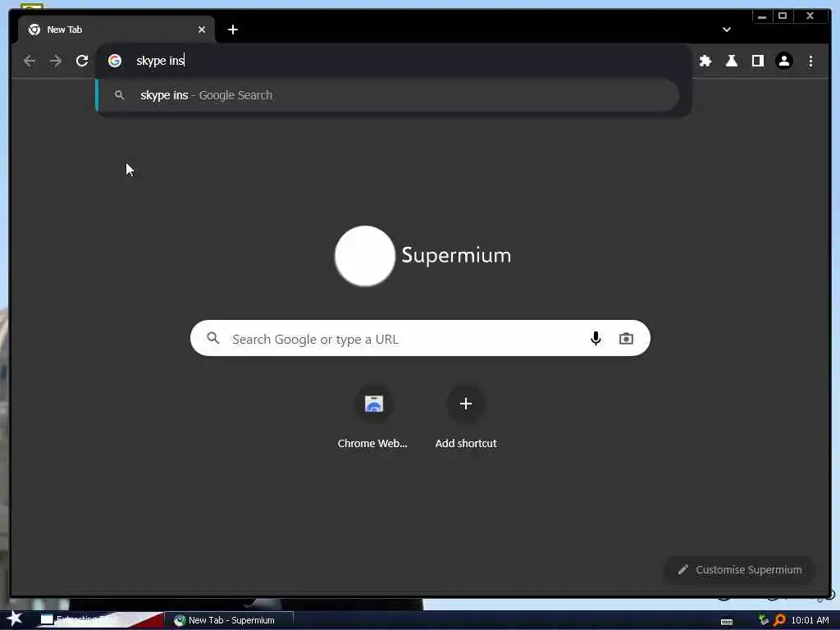The image size is (840, 630).
Task: Click the Supermium logo circle
Action: (365, 256)
